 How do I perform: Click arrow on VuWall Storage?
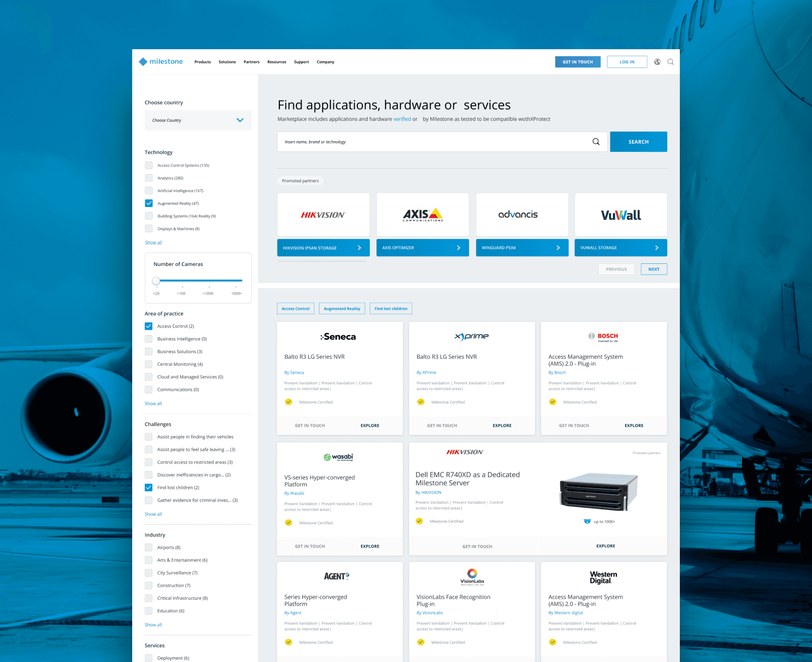coord(656,248)
